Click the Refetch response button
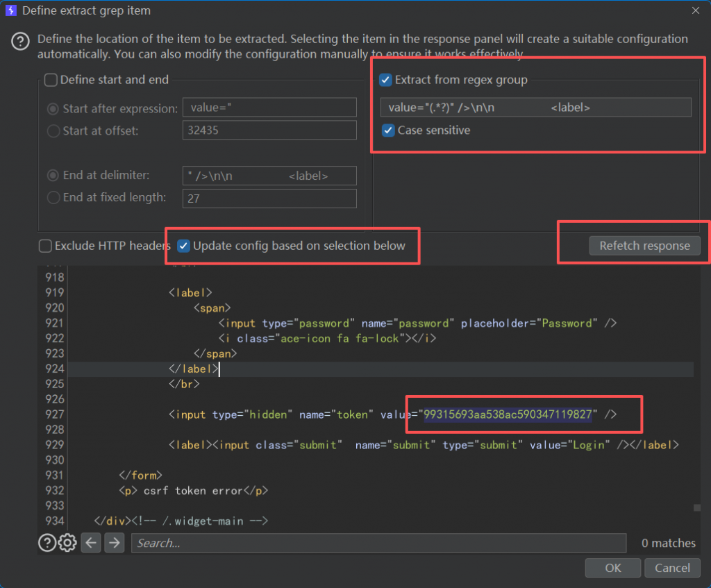 [644, 246]
